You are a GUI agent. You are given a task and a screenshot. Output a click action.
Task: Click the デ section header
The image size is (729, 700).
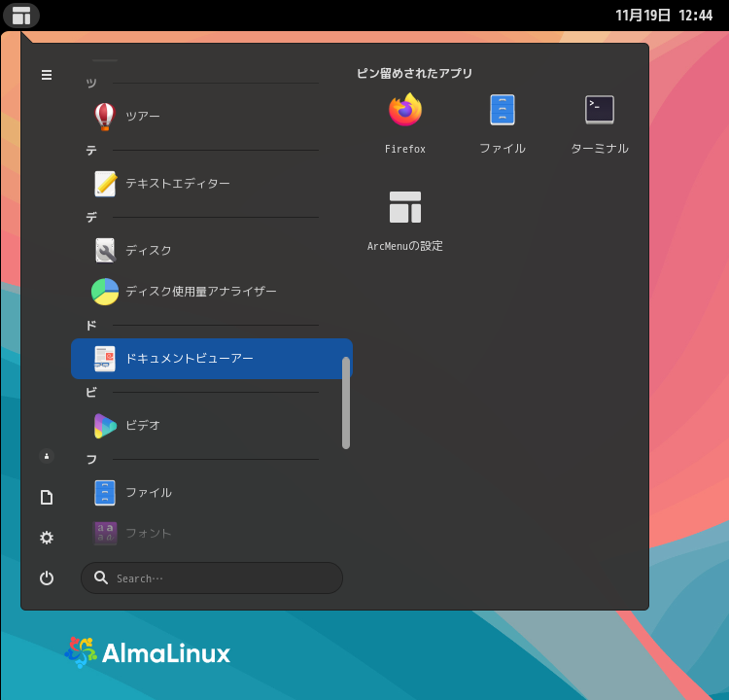91,217
